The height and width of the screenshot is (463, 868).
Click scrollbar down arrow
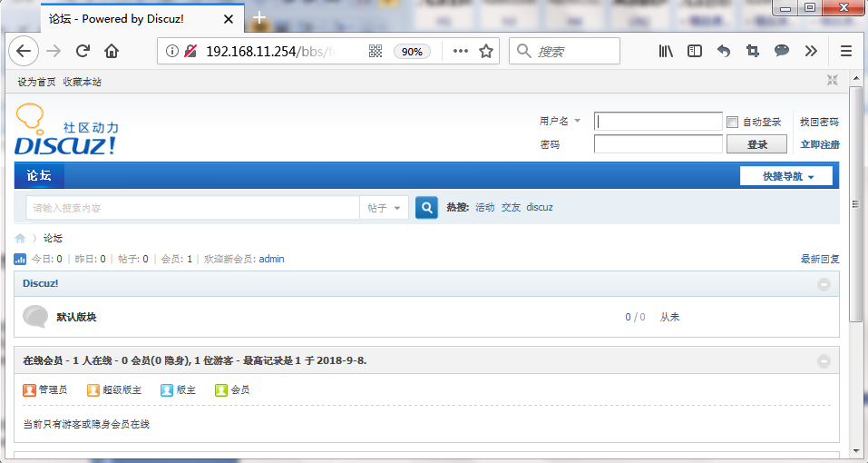(856, 452)
